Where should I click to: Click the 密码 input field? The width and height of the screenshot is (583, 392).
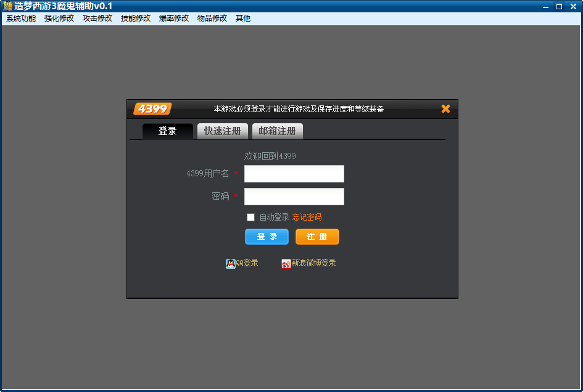click(x=294, y=197)
